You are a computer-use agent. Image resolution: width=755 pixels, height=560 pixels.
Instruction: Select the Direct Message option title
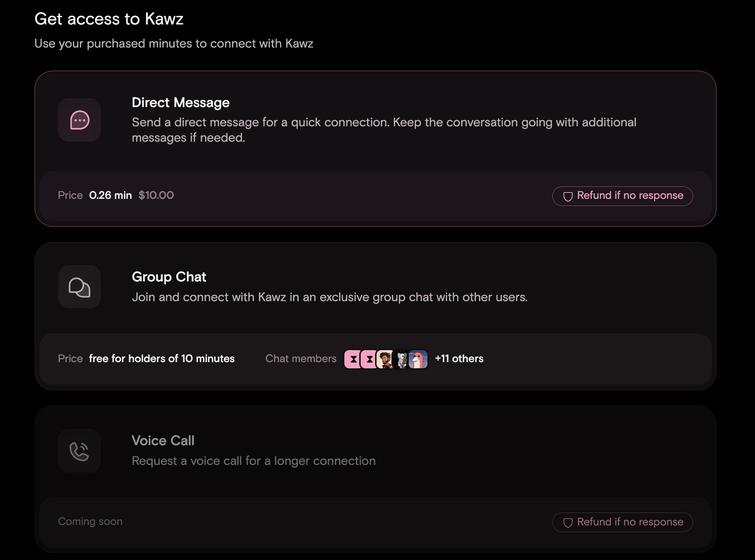pos(181,103)
